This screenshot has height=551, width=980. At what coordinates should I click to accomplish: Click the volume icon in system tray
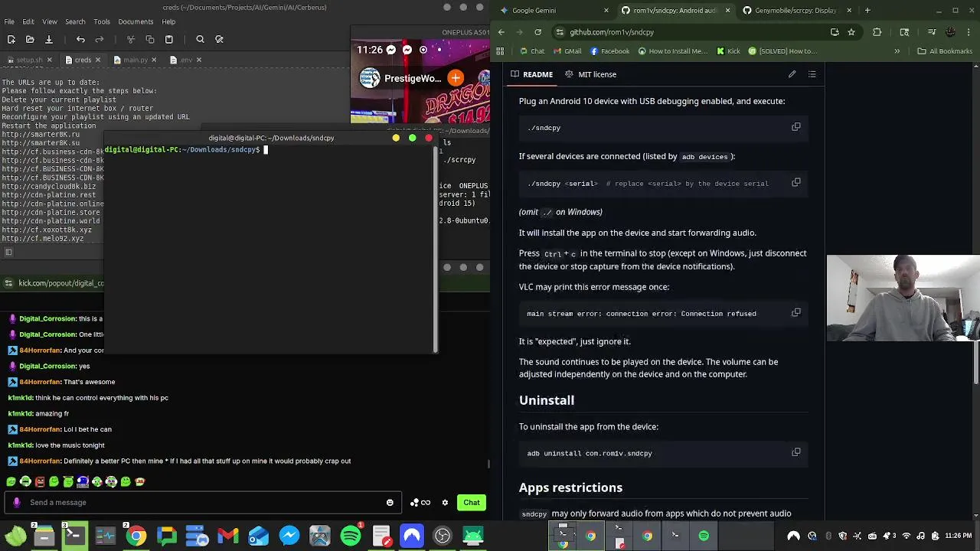pos(921,536)
